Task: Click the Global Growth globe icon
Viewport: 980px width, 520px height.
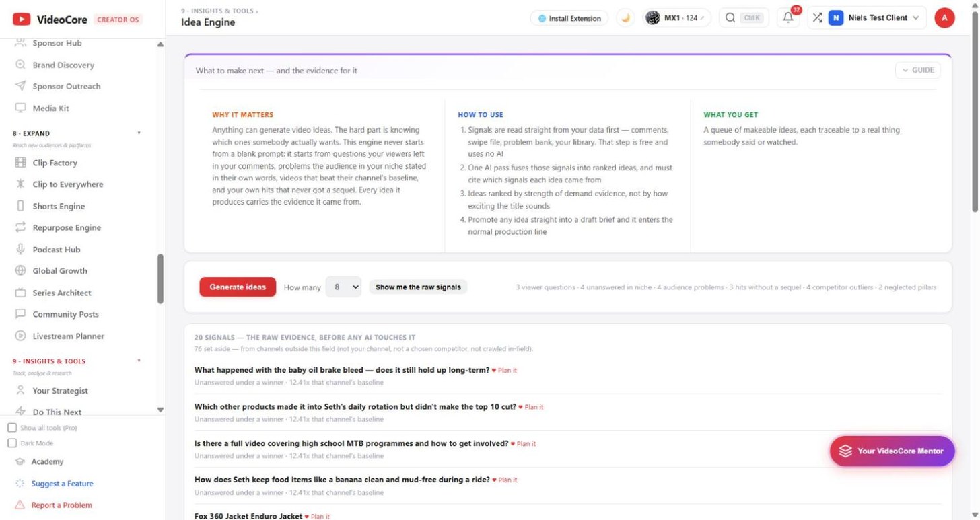Action: (x=20, y=271)
